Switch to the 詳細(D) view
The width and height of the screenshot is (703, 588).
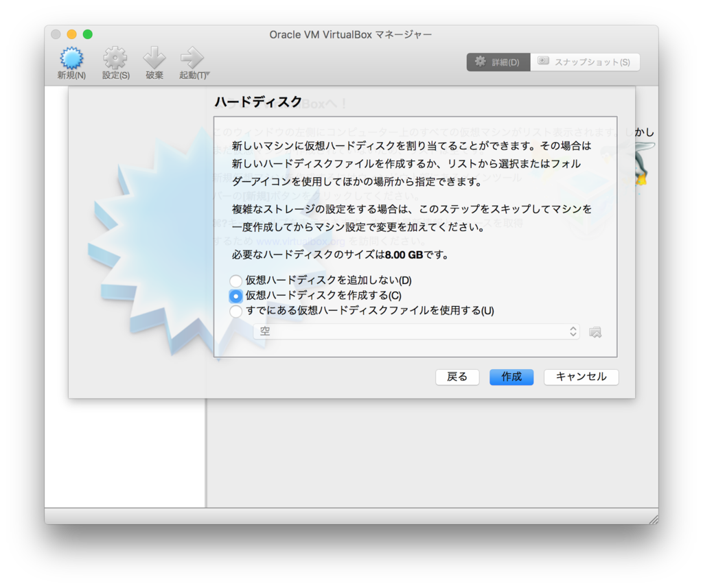pyautogui.click(x=498, y=61)
